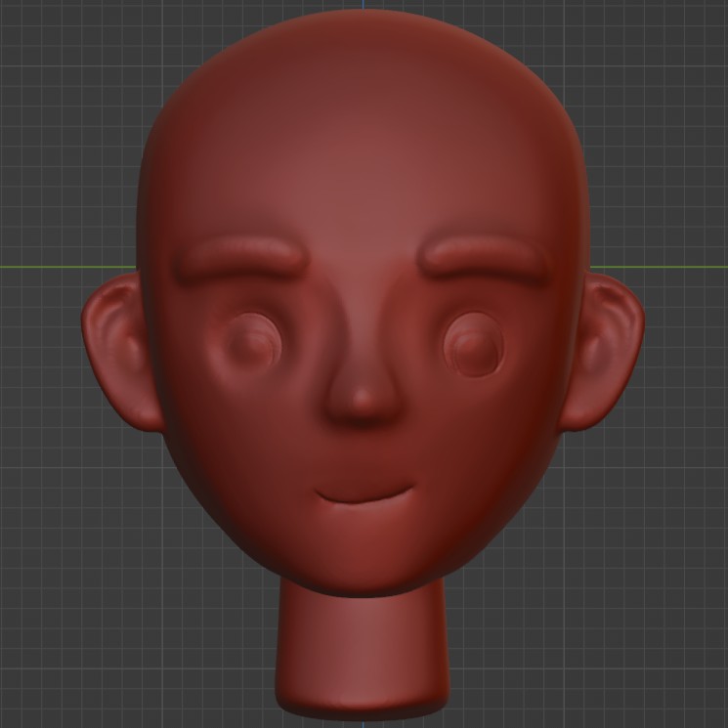Click the chin below the mouth
This screenshot has width=728, height=728.
point(364,552)
